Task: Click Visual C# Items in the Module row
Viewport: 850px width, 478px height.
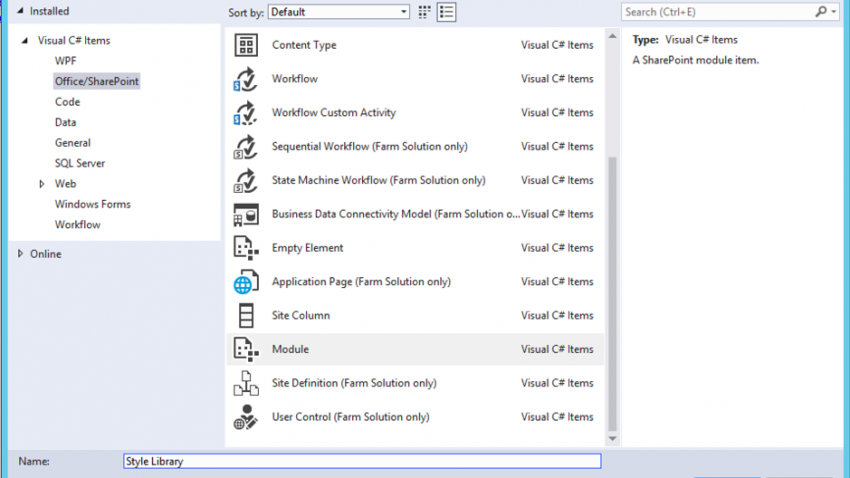Action: coord(557,350)
